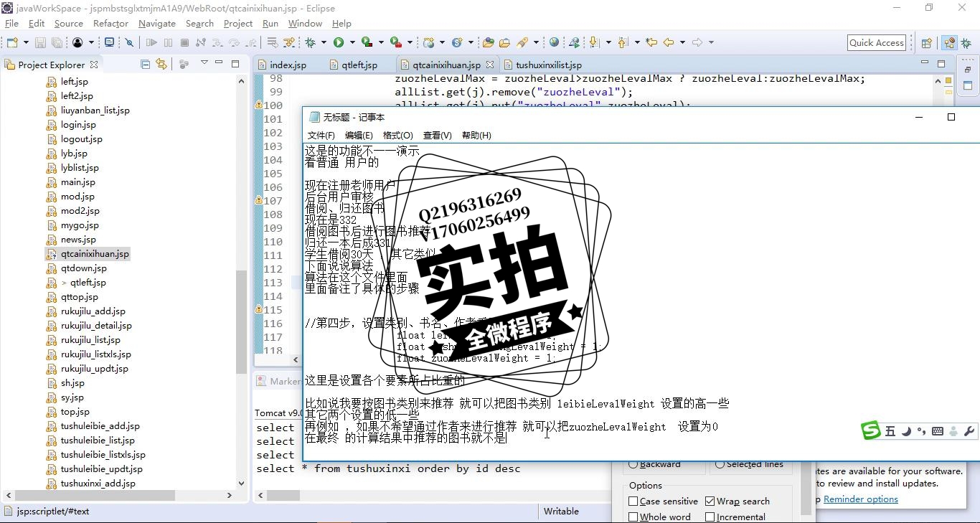
Task: Open the Search flashlight dropdown arrow
Action: (x=536, y=42)
